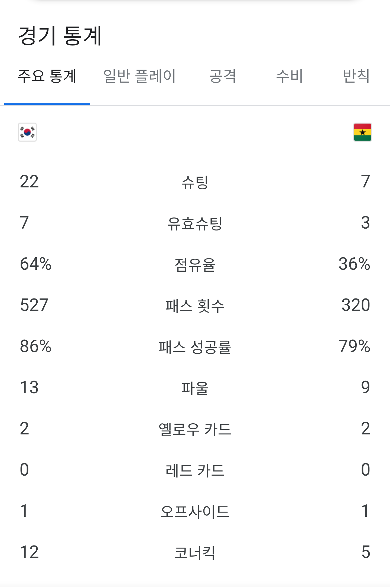Tap the 코너킥 stat label
This screenshot has height=588, width=390.
[195, 553]
